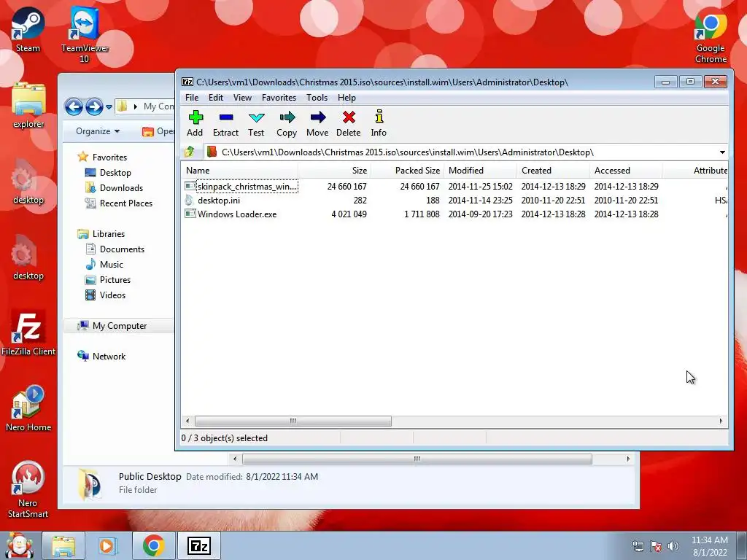Sort by the Size column header

(334, 171)
